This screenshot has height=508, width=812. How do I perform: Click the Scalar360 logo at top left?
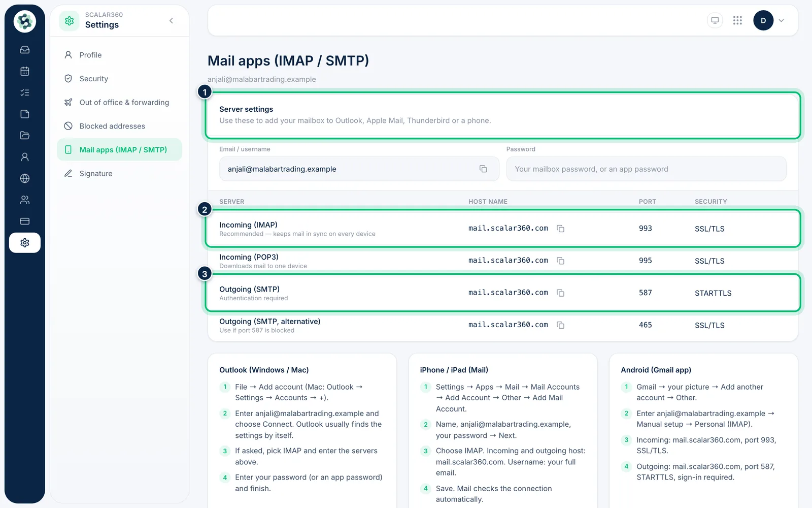[25, 21]
